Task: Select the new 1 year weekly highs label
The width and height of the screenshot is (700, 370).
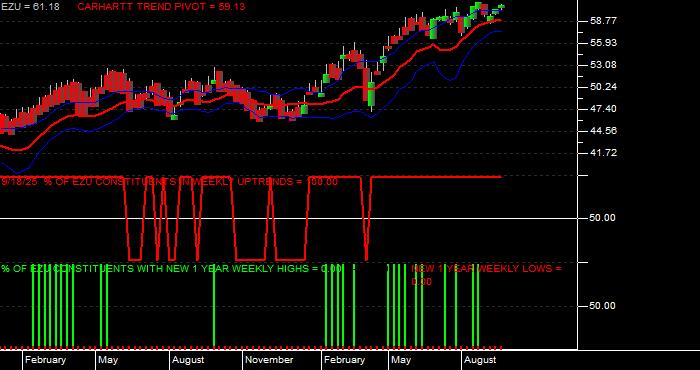Action: point(171,269)
